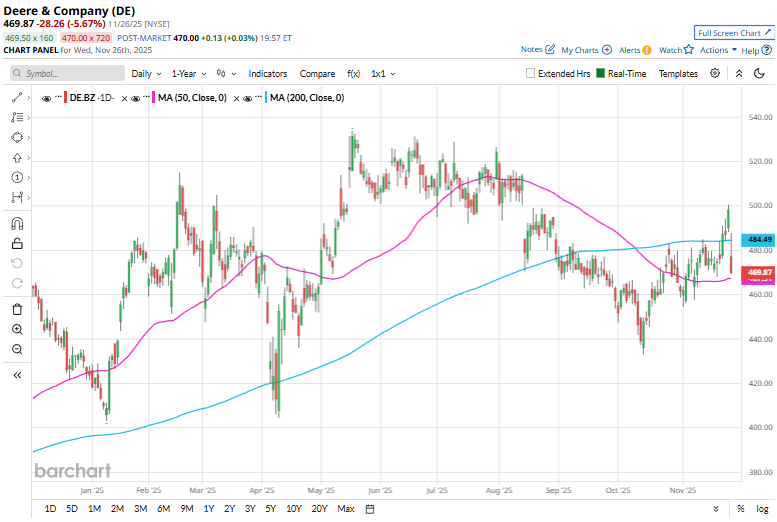Open chart settings gear

tap(715, 73)
